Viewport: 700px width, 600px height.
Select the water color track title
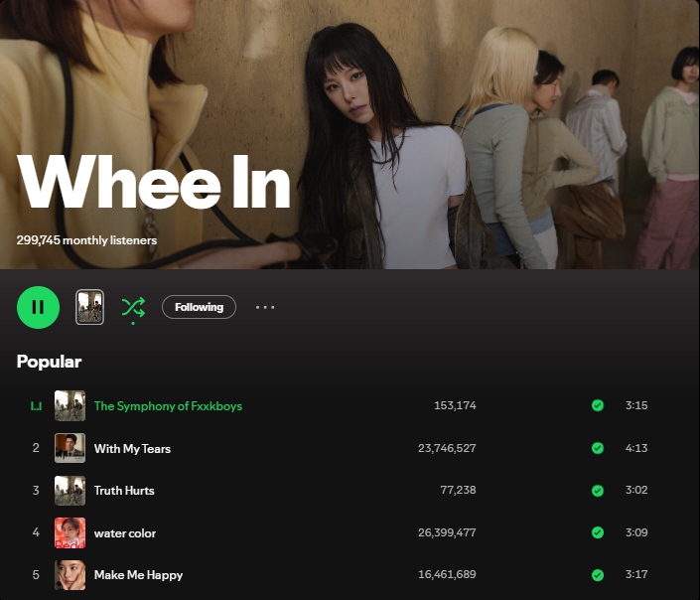[x=125, y=533]
